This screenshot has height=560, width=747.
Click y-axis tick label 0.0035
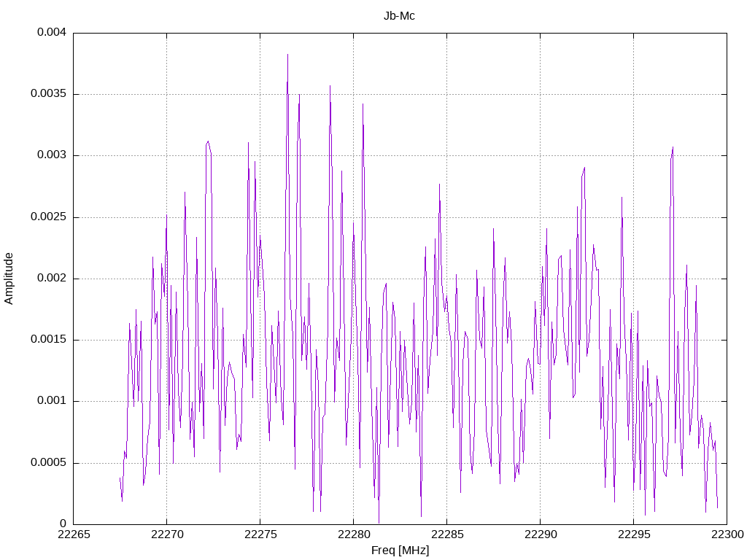49,94
